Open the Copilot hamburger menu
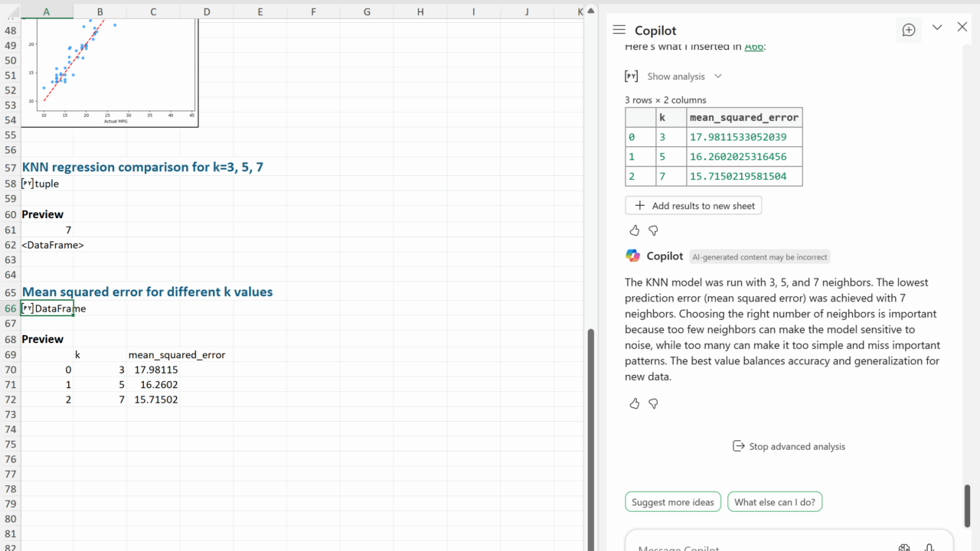 point(619,29)
